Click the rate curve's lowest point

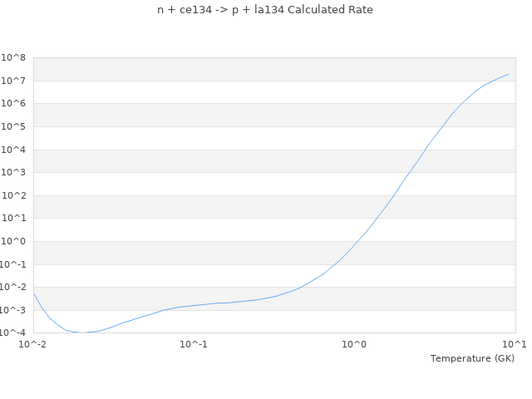pos(82,332)
